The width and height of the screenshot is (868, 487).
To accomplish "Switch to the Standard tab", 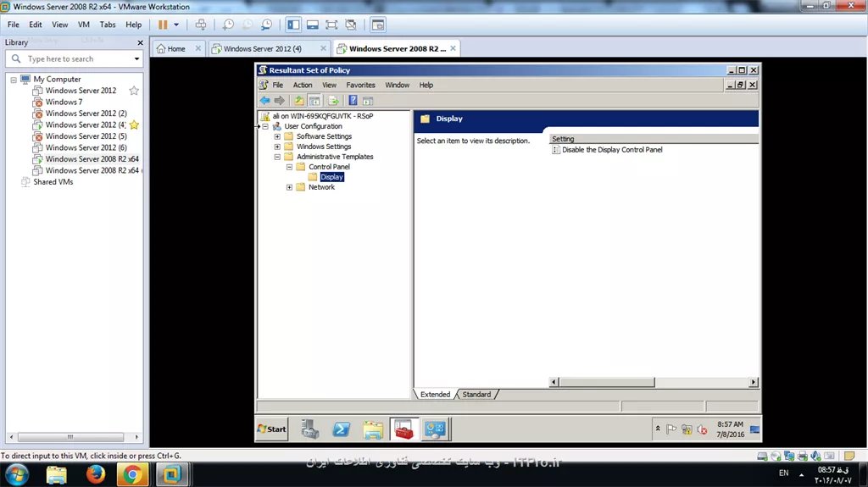I will click(476, 395).
